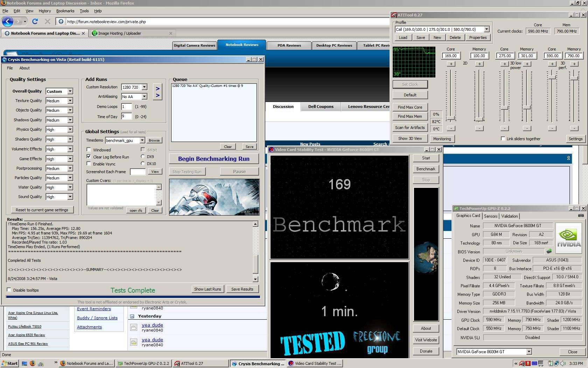The width and height of the screenshot is (588, 368).
Task: Click Begin Benchmarking Run button
Action: click(214, 159)
